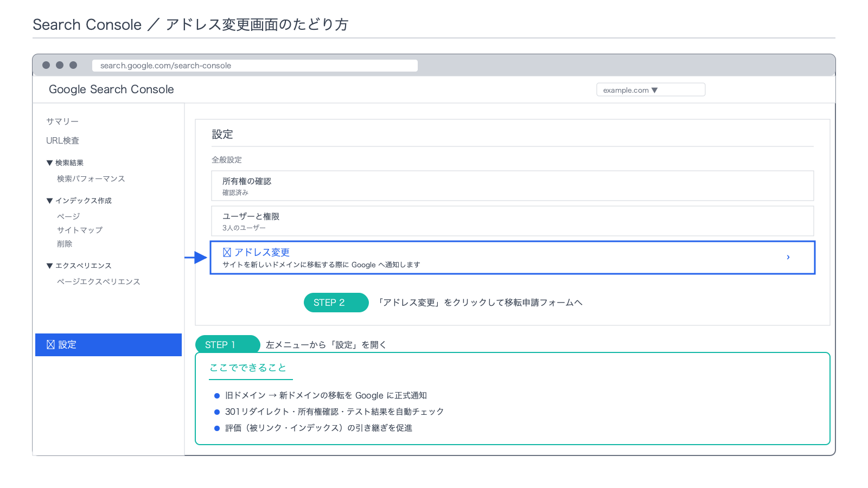The image size is (868, 488).
Task: Open URL検査 in the sidebar
Action: [62, 140]
